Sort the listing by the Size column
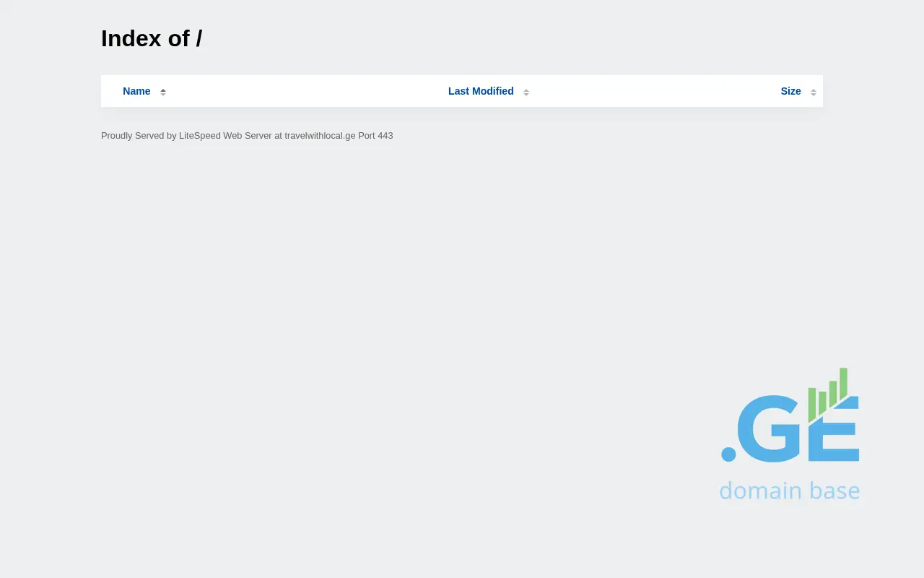The width and height of the screenshot is (924, 578). [x=790, y=91]
